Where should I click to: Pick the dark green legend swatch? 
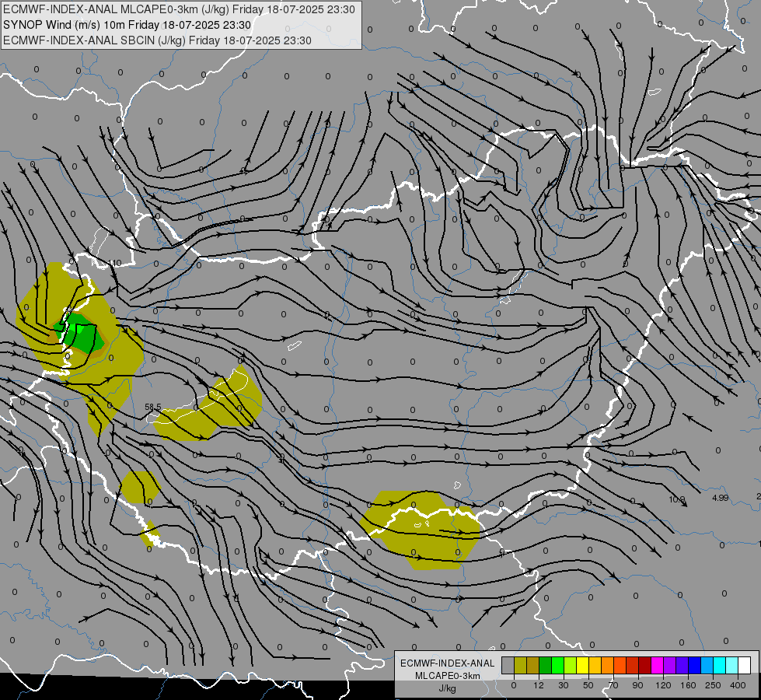546,665
